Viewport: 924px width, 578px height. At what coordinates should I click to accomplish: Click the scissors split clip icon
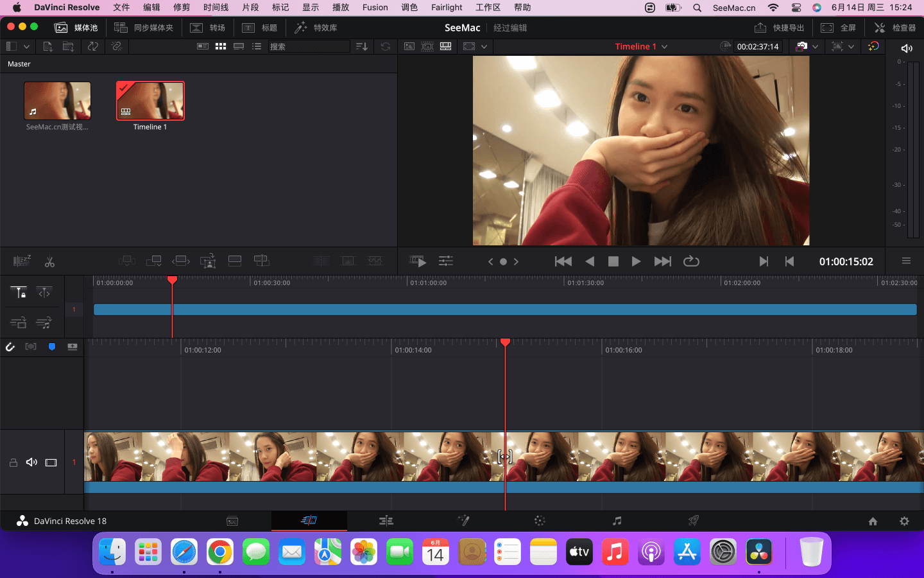49,261
